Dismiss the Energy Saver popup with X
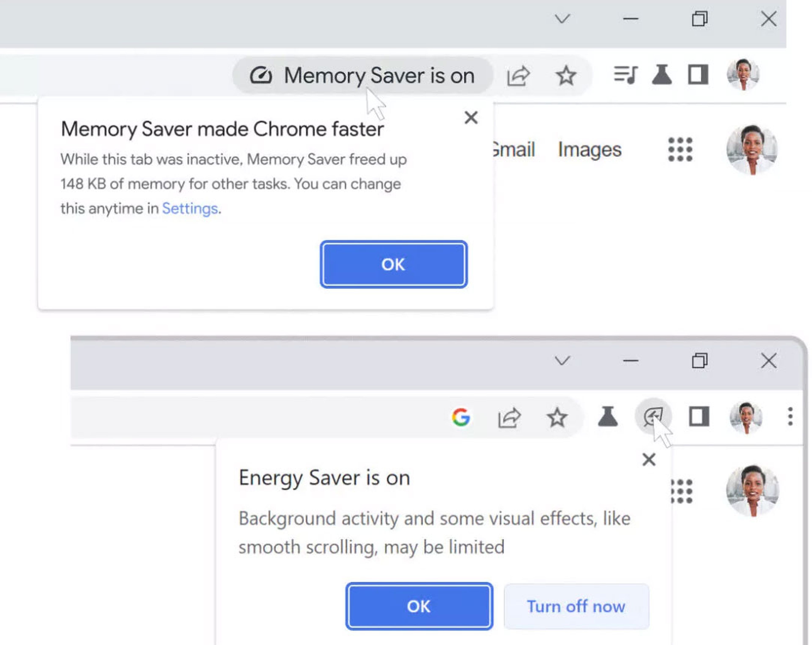 (x=649, y=459)
